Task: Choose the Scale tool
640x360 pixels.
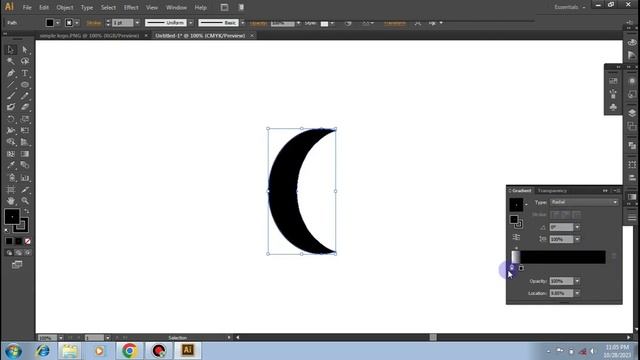Action: [25, 119]
